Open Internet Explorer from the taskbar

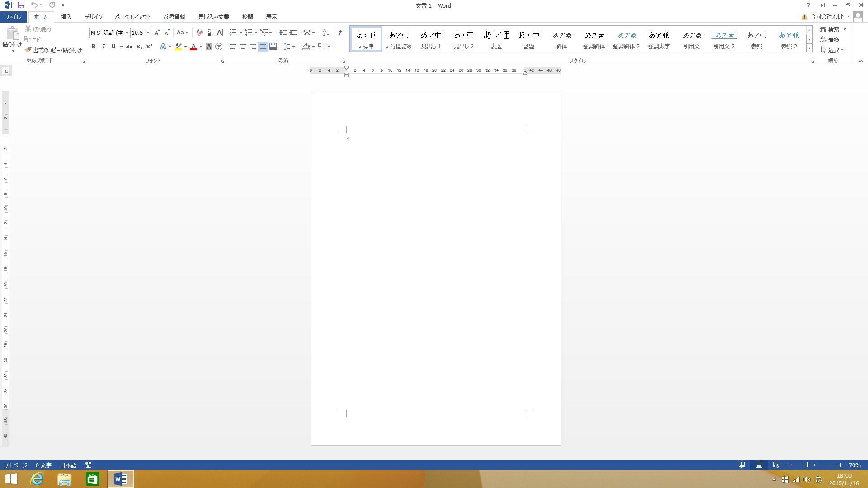coord(37,479)
